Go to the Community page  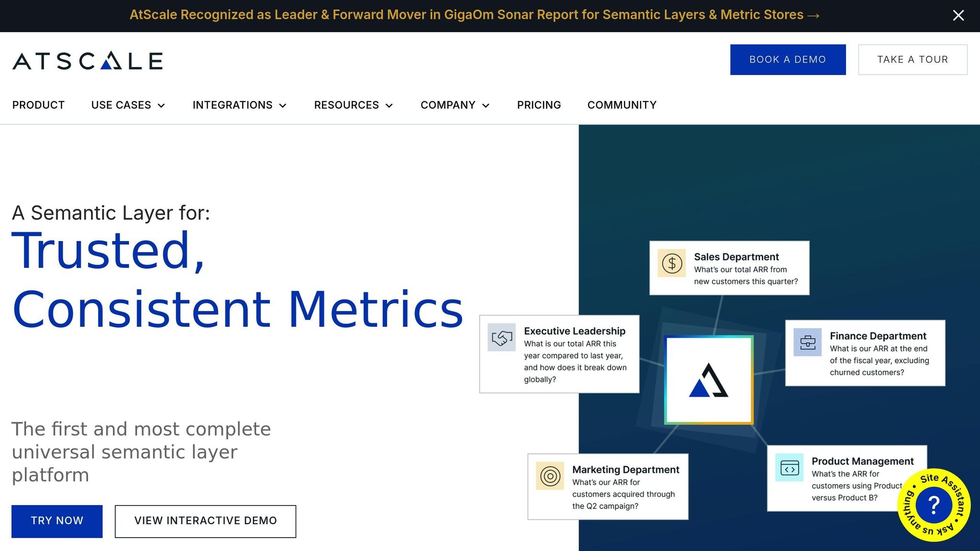[622, 105]
